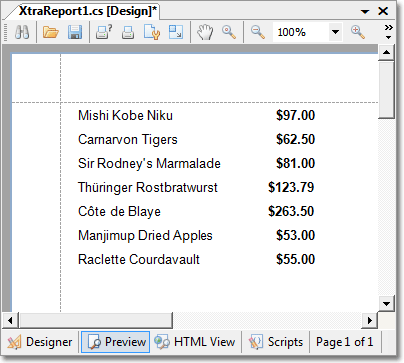The height and width of the screenshot is (363, 404).
Task: Click the Thüringer Rostbratwurst row text
Action: pyautogui.click(x=148, y=187)
